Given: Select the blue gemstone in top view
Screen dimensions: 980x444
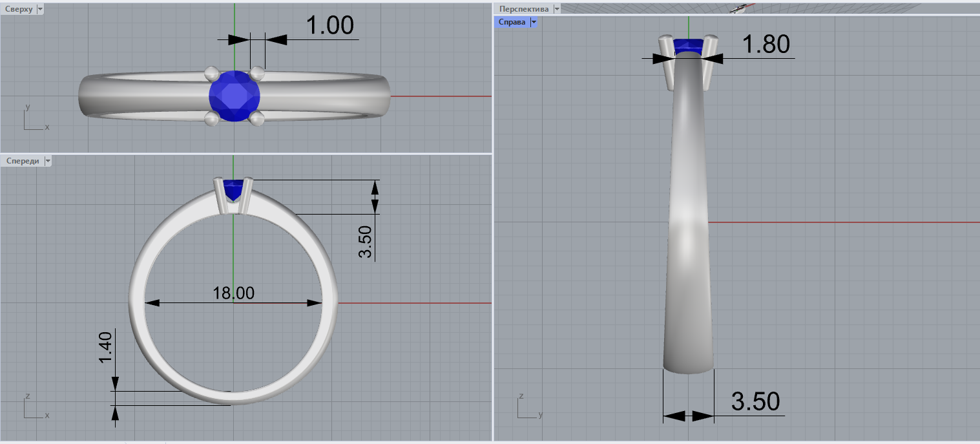Looking at the screenshot, I should pos(234,96).
